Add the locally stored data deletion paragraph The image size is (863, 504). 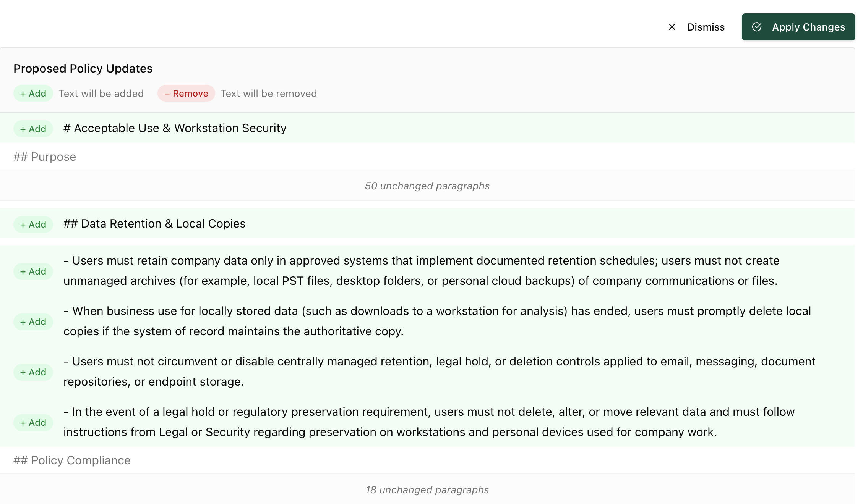point(33,321)
